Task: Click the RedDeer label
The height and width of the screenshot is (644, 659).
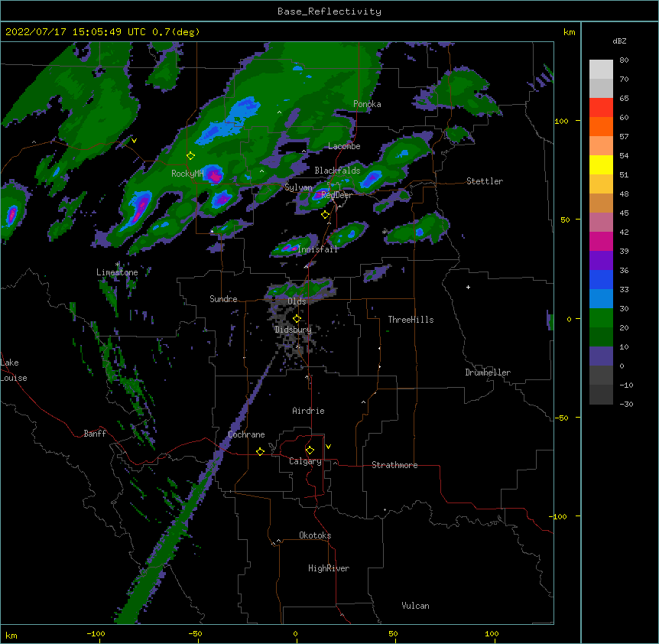Action: tap(336, 195)
